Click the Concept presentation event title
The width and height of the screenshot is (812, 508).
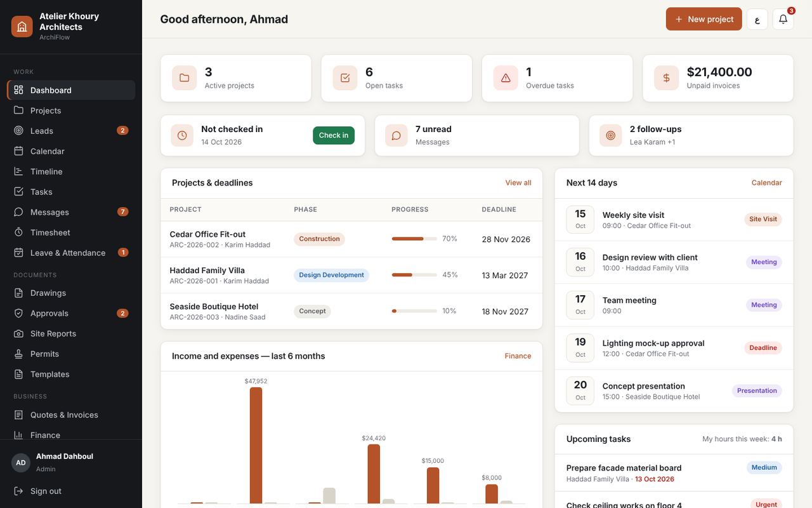click(x=643, y=386)
